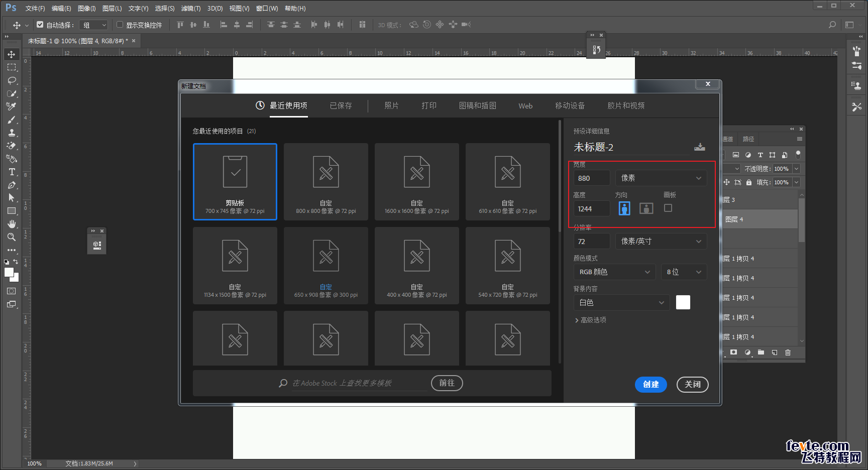The image size is (868, 470).
Task: Select the Zoom tool
Action: tap(12, 237)
